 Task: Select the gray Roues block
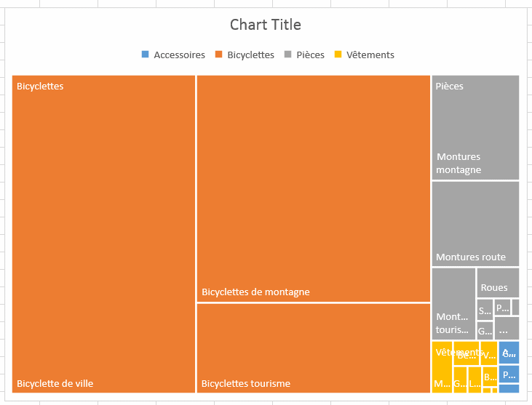click(x=498, y=282)
